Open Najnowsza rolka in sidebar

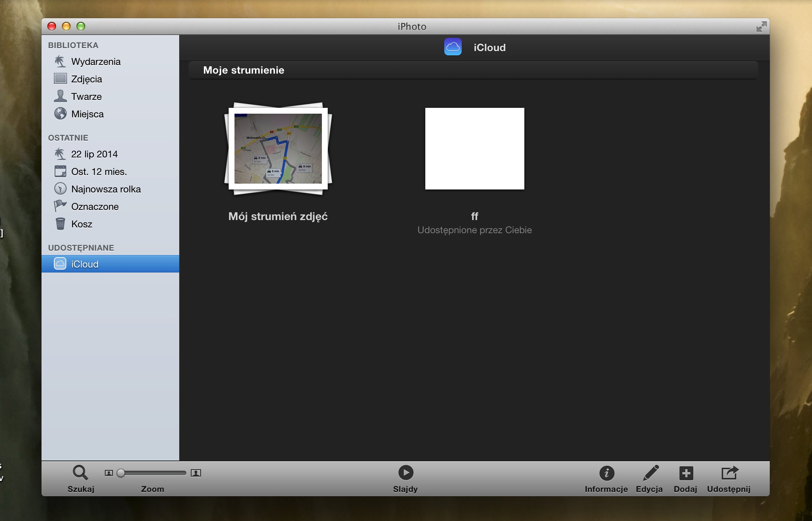coord(106,189)
